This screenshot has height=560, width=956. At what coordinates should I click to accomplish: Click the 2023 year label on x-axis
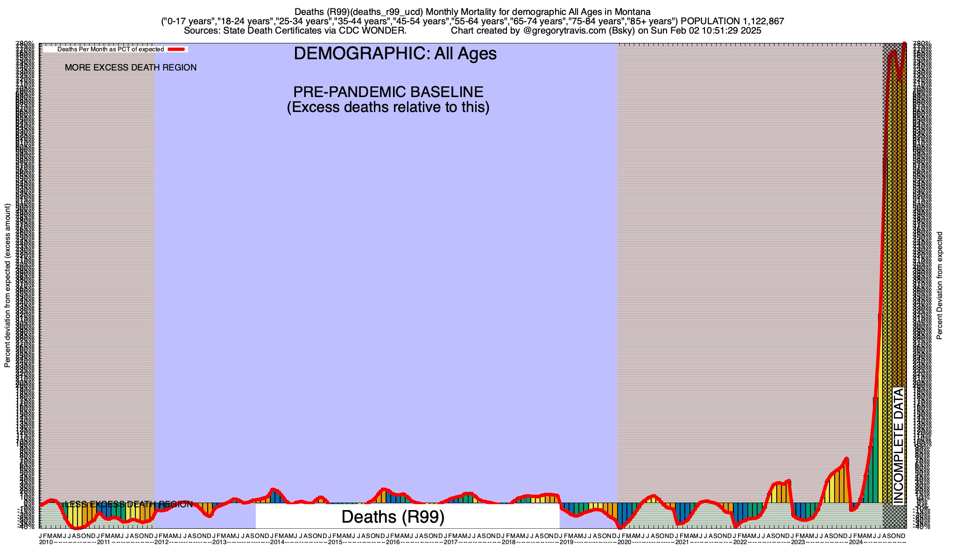(x=798, y=542)
